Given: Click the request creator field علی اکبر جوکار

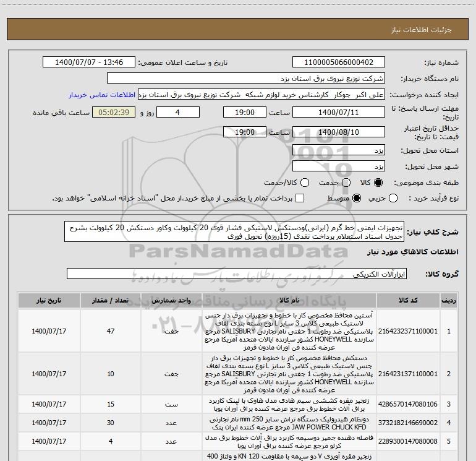Looking at the screenshot, I should click(x=261, y=95).
